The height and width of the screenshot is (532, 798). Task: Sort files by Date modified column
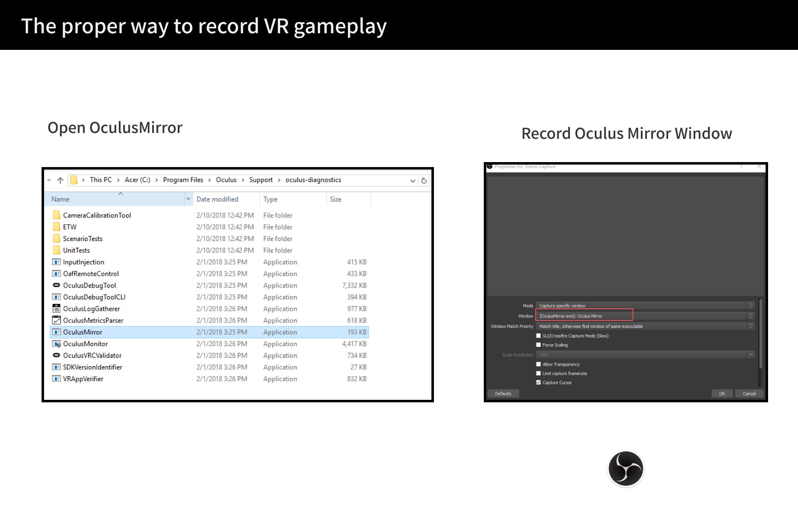[217, 199]
